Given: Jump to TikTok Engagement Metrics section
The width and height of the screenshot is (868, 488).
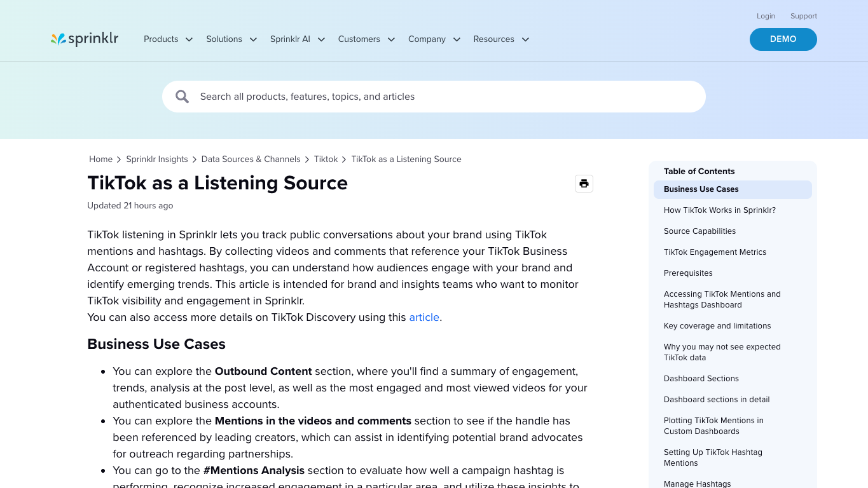Looking at the screenshot, I should 715,252.
